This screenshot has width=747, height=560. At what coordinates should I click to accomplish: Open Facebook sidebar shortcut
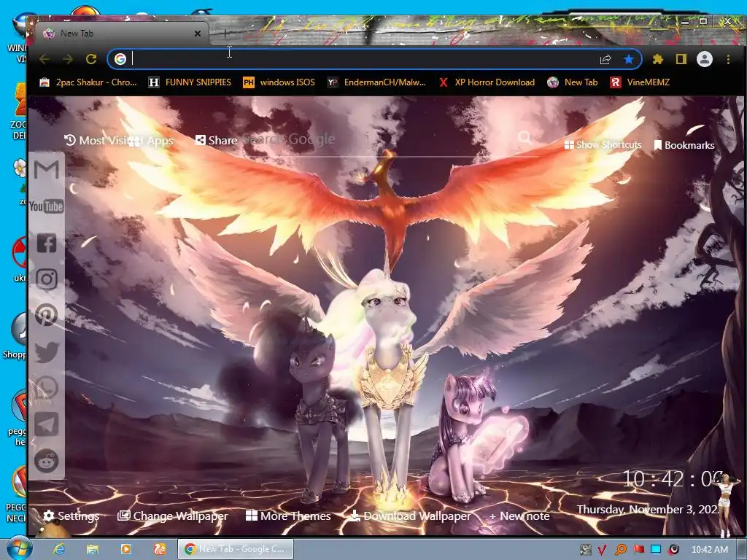47,243
